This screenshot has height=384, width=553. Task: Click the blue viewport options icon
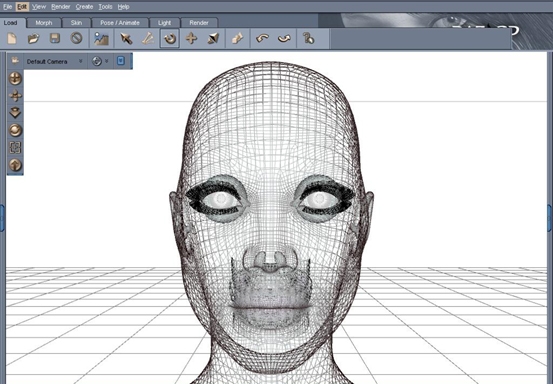[x=121, y=61]
